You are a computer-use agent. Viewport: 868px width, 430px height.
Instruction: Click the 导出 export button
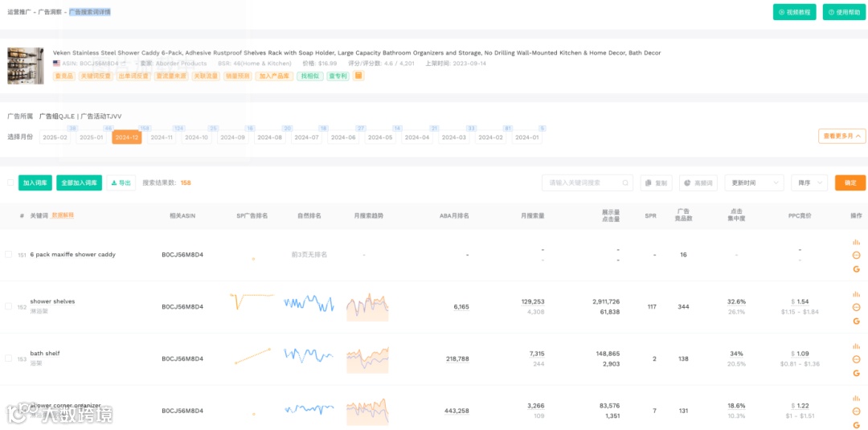pyautogui.click(x=121, y=182)
